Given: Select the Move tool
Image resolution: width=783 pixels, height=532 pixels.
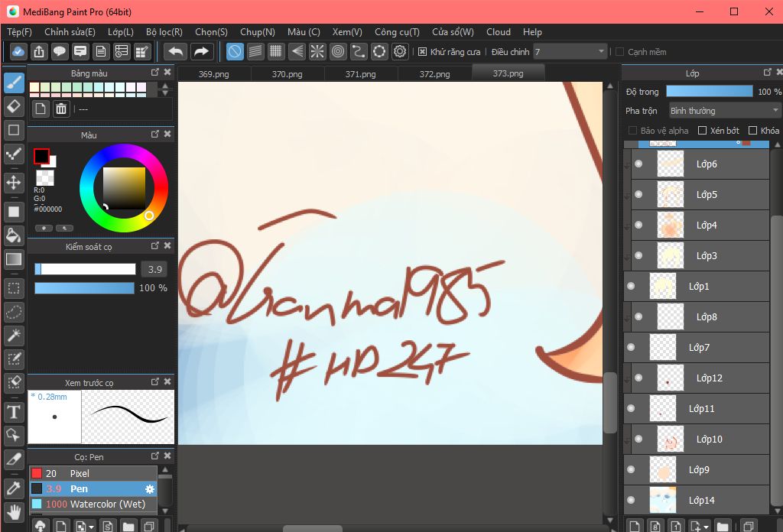Looking at the screenshot, I should pos(14,182).
